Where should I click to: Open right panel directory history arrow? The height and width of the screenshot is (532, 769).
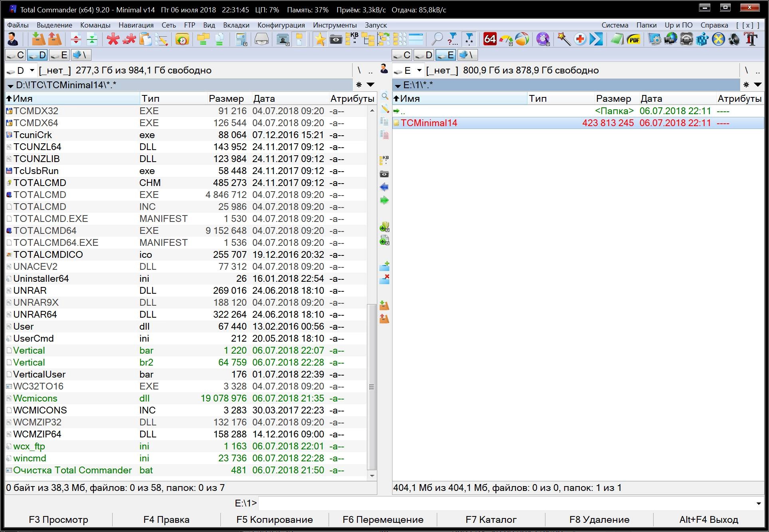coord(757,85)
